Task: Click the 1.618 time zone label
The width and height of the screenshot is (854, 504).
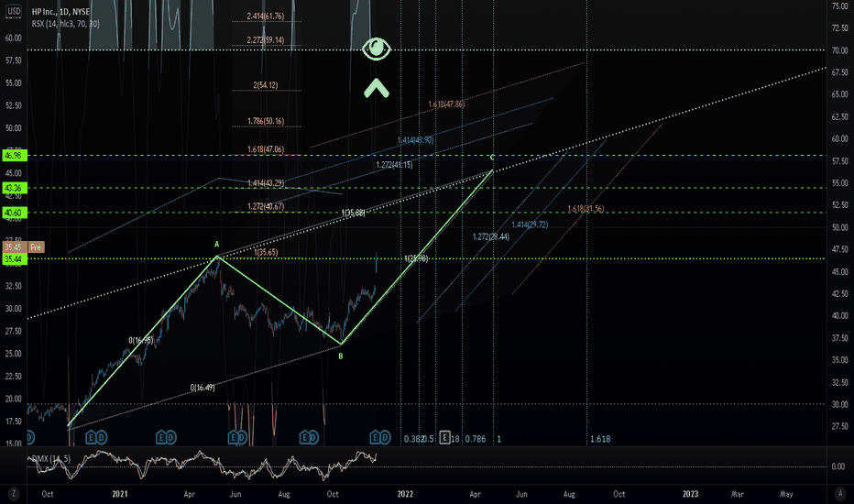Action: tap(600, 439)
